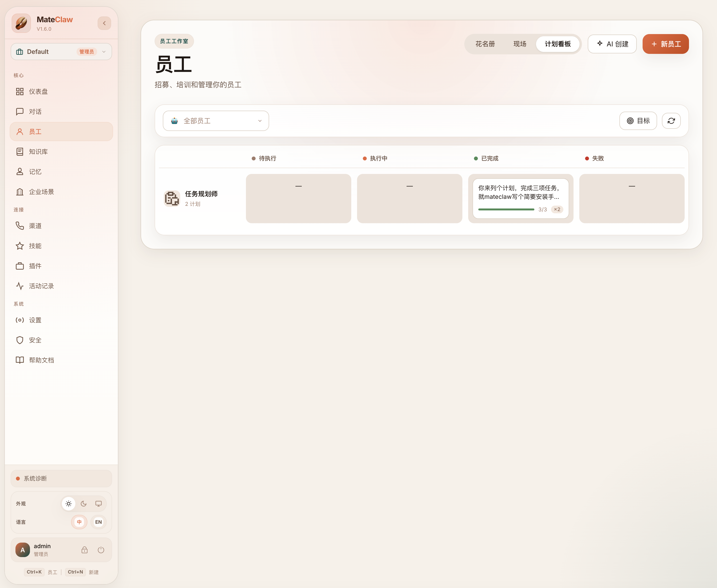Set language to 中 Chinese
The width and height of the screenshot is (717, 588).
[79, 522]
